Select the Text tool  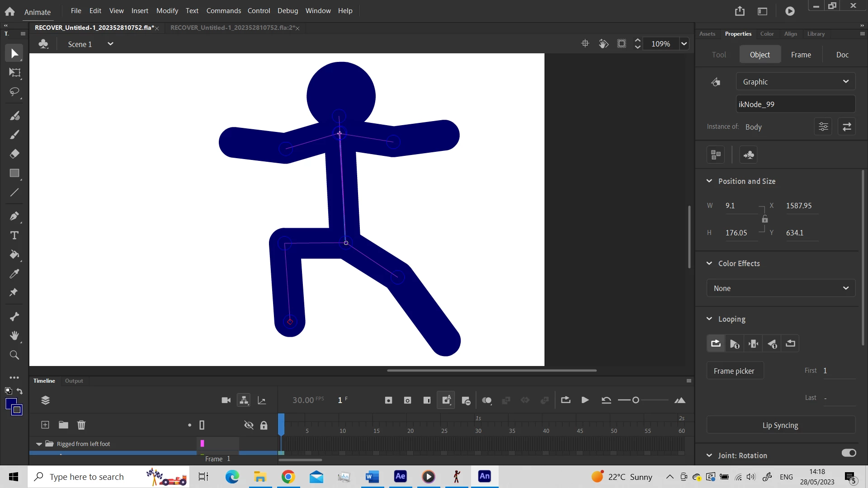pyautogui.click(x=14, y=235)
